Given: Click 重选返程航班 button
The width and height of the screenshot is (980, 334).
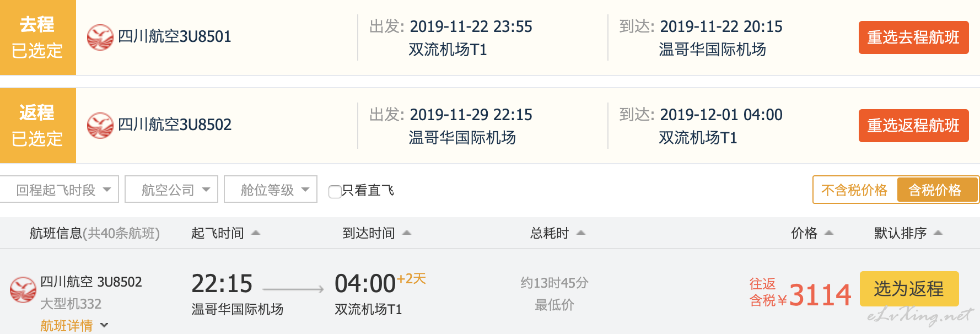Looking at the screenshot, I should point(913,126).
